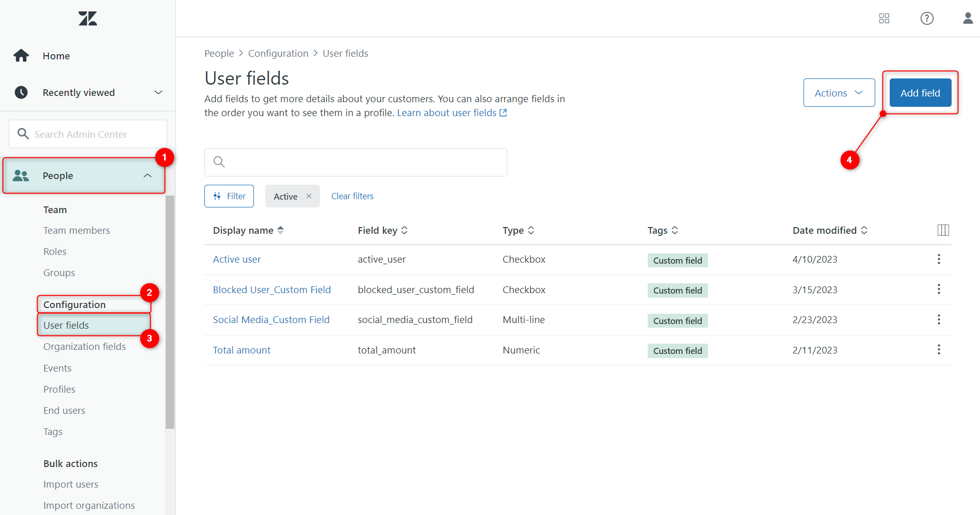The height and width of the screenshot is (515, 980).
Task: Expand the Recently viewed section
Action: pyautogui.click(x=158, y=92)
